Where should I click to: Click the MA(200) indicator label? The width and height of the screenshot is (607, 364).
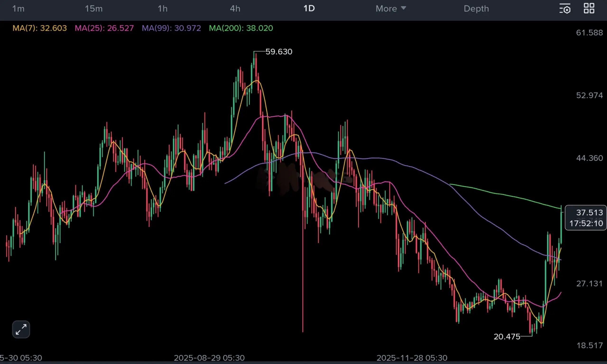click(241, 28)
